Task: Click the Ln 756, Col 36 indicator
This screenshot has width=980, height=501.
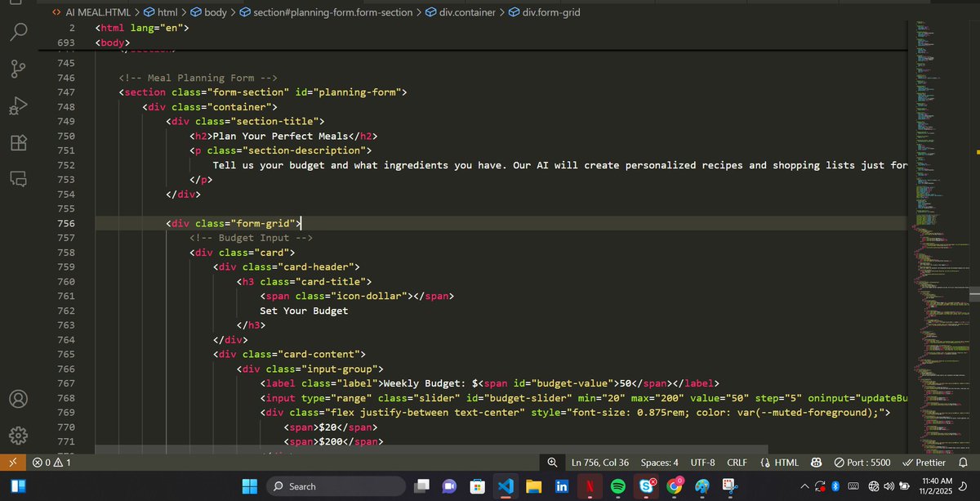Action: point(600,463)
